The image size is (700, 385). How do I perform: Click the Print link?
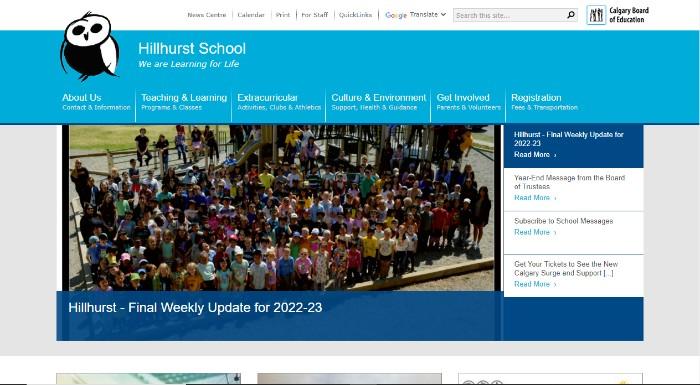(283, 15)
